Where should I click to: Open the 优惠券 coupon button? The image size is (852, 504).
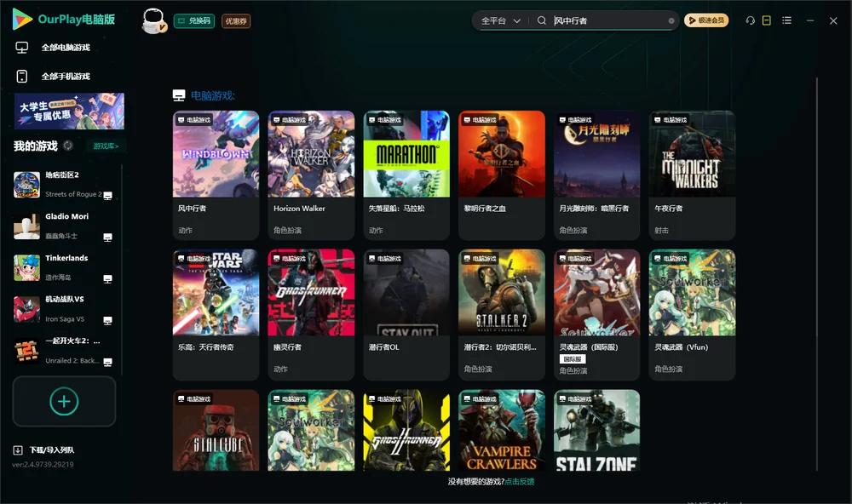236,21
